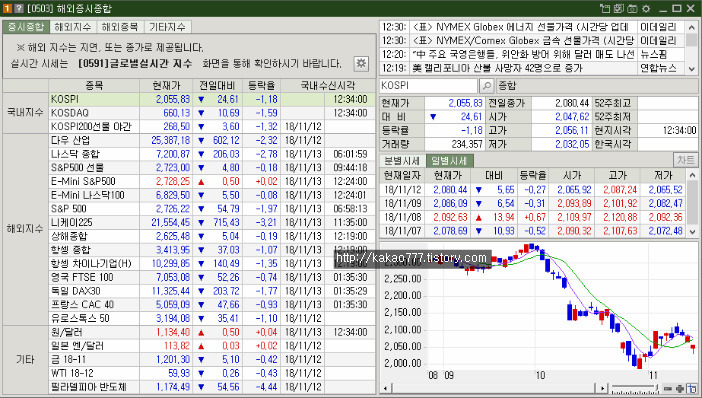The width and height of the screenshot is (702, 398).
Task: Select the 원/달러 row
Action: [212, 332]
